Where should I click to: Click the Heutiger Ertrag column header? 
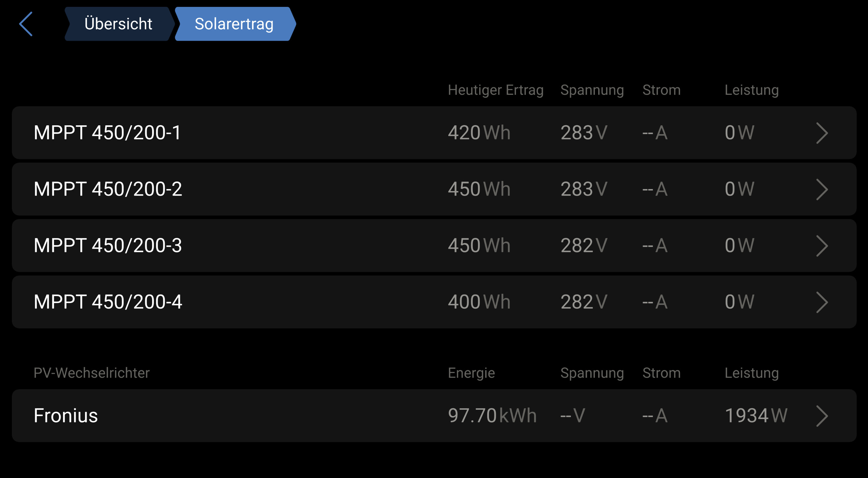click(x=495, y=90)
